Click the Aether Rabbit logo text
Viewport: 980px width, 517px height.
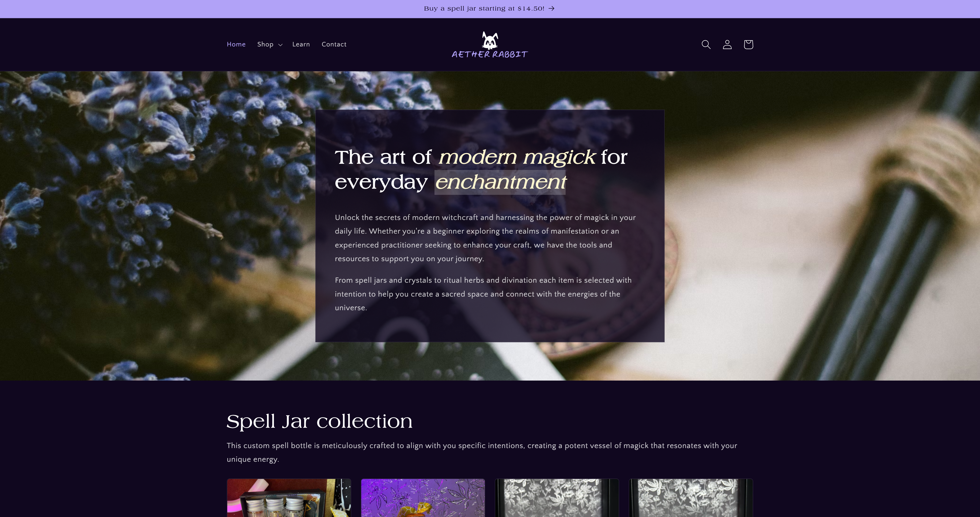click(490, 54)
